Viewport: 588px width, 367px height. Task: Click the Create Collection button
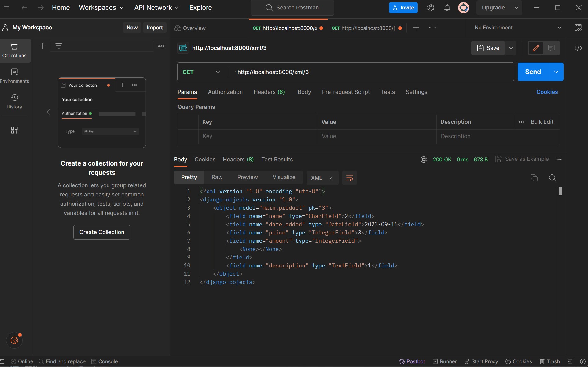(x=102, y=232)
